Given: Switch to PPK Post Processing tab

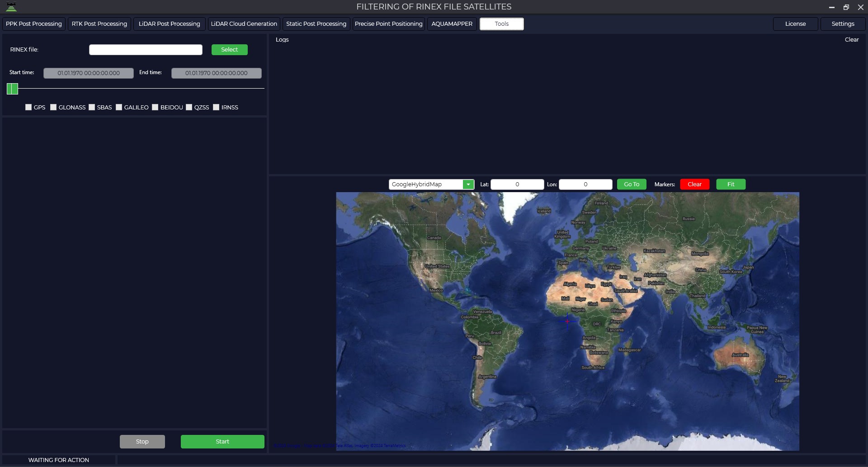Looking at the screenshot, I should point(34,24).
